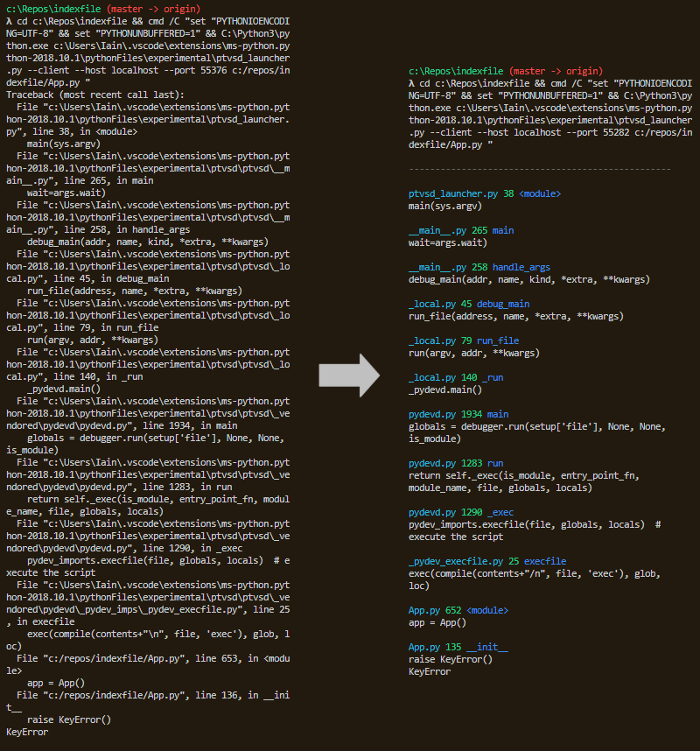Click the '_local.py 79 run_file' heading

tap(464, 340)
